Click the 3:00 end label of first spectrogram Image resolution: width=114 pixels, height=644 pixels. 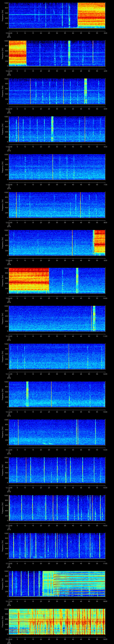pos(105,33)
